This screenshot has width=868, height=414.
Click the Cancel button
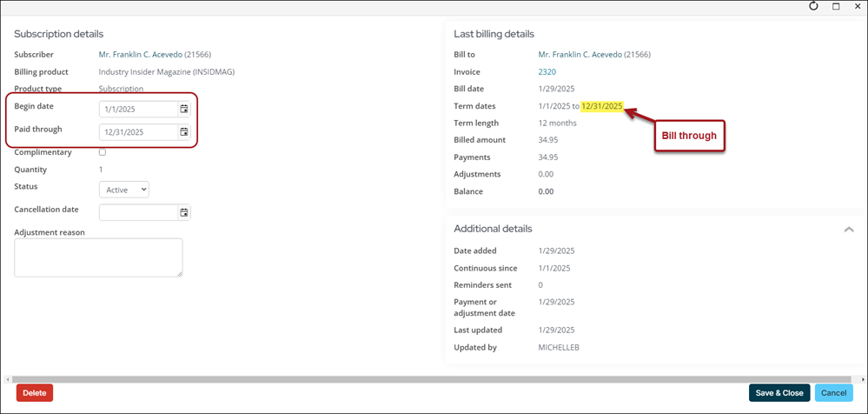tap(833, 393)
